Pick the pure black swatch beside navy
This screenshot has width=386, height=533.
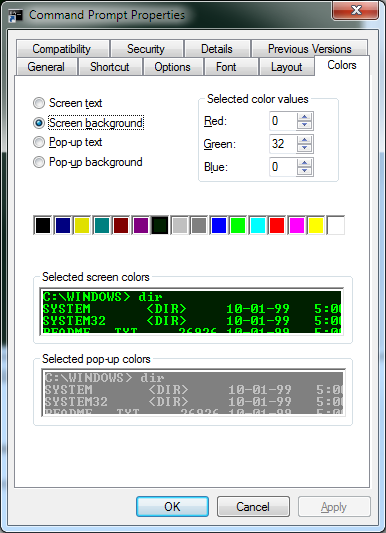pos(43,225)
